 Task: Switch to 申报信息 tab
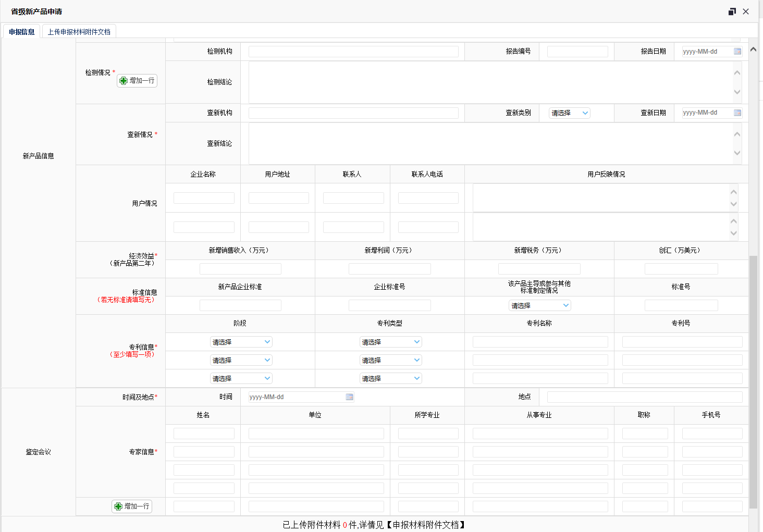(x=22, y=32)
